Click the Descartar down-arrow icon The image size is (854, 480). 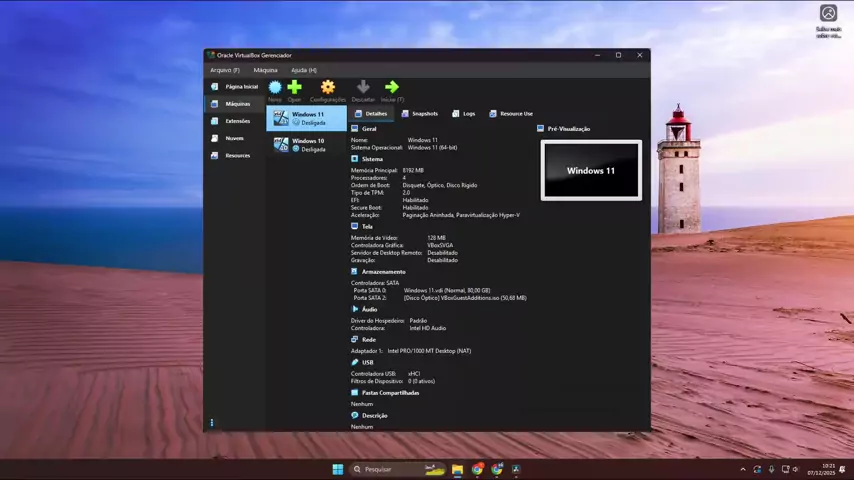pyautogui.click(x=363, y=88)
